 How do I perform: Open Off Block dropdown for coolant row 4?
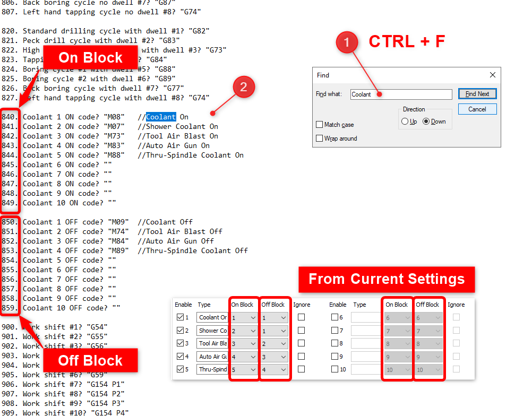274,357
